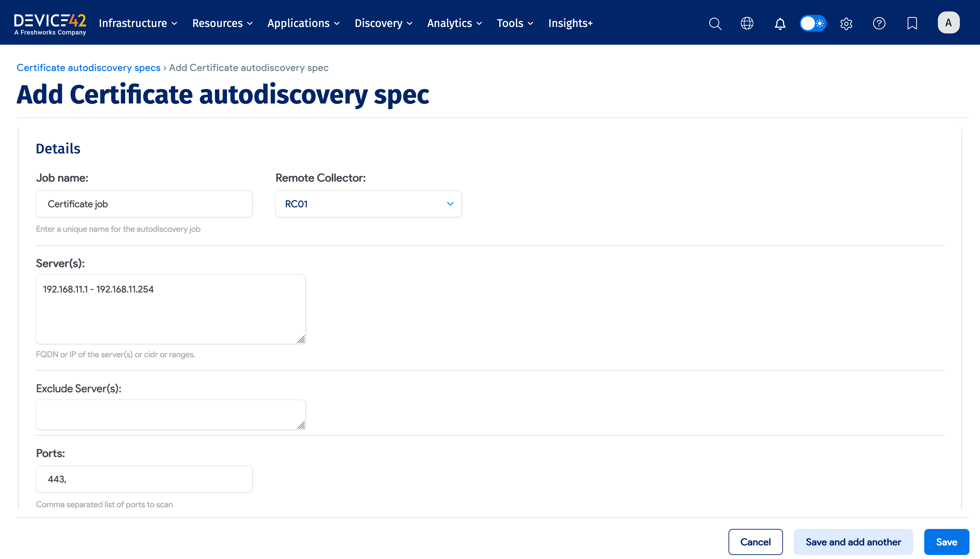Click the Device42 logo
This screenshot has height=559, width=980.
(50, 22)
